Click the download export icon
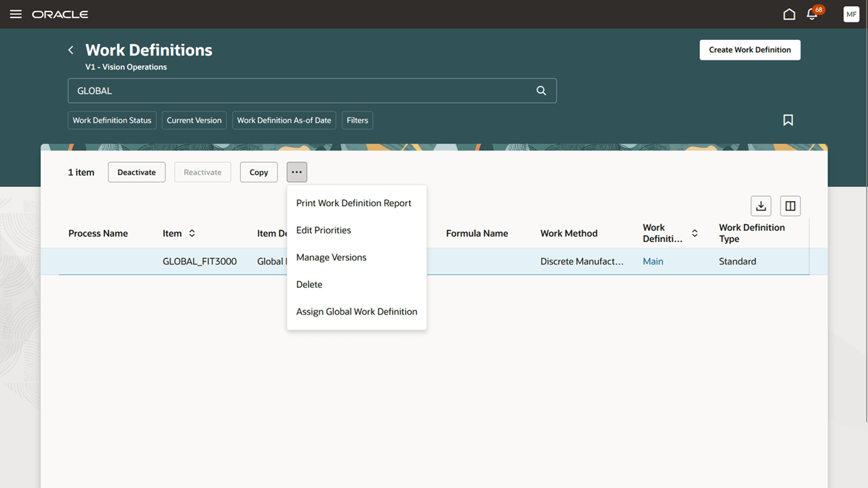 761,206
